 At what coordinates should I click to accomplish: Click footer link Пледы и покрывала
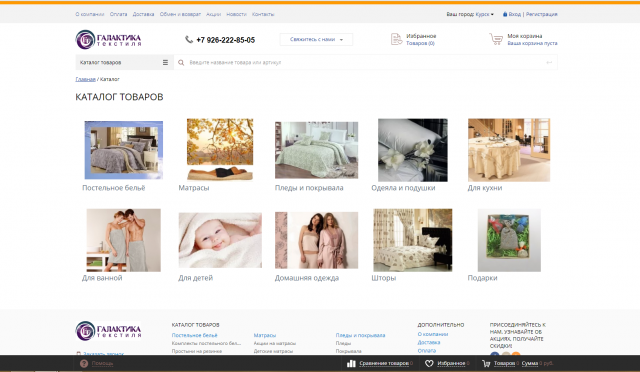360,335
